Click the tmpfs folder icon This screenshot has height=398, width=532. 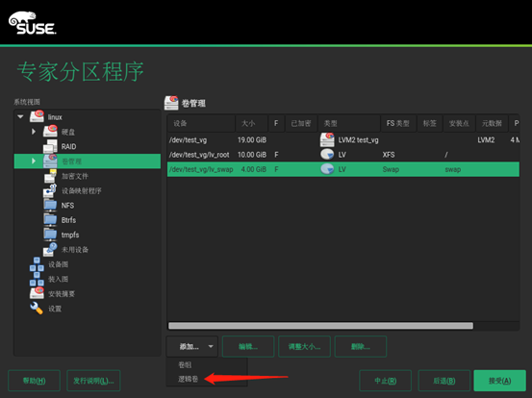tap(50, 235)
